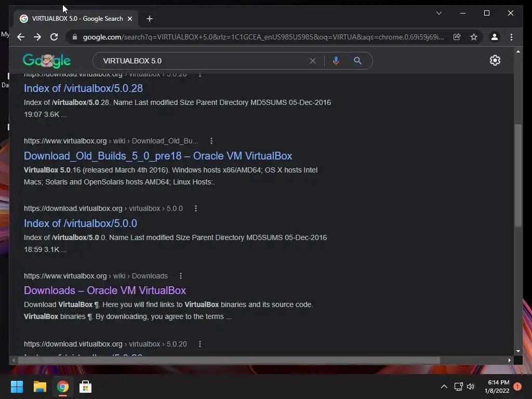Reload the Google search page
This screenshot has height=399, width=532.
click(x=54, y=37)
